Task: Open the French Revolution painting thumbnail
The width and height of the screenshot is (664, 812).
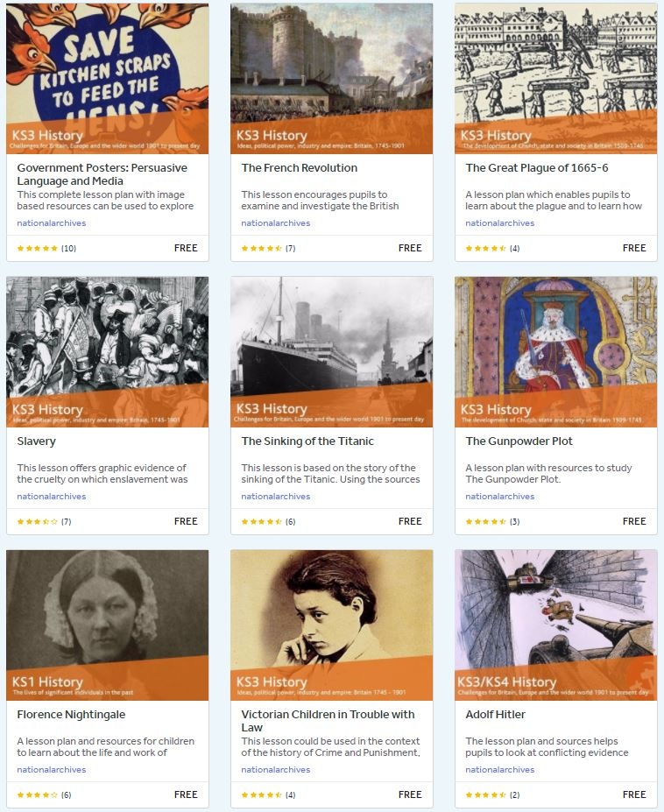Action: (x=331, y=79)
